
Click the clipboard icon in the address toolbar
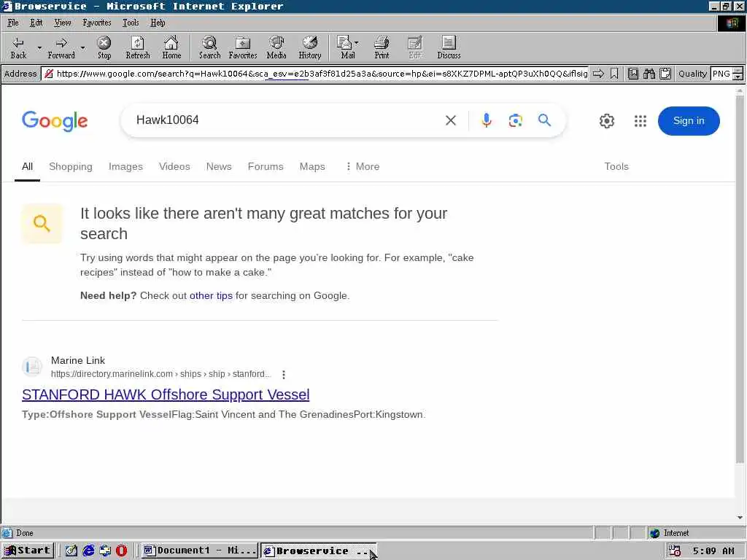665,74
